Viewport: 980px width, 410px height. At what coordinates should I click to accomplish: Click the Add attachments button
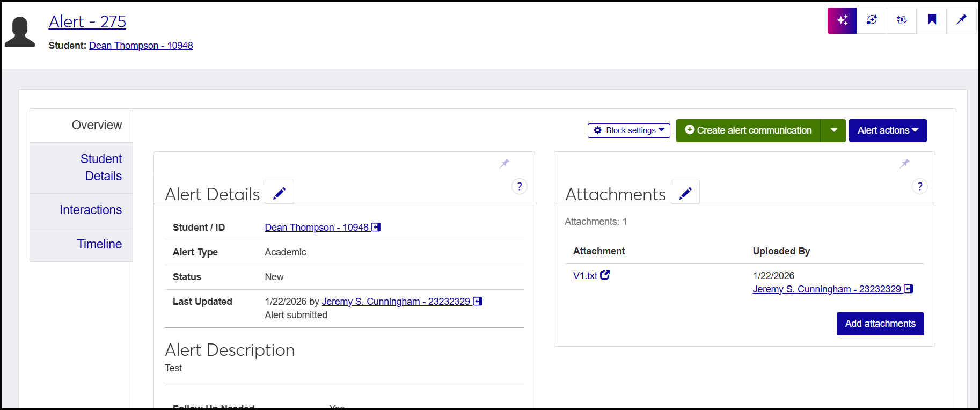point(880,324)
